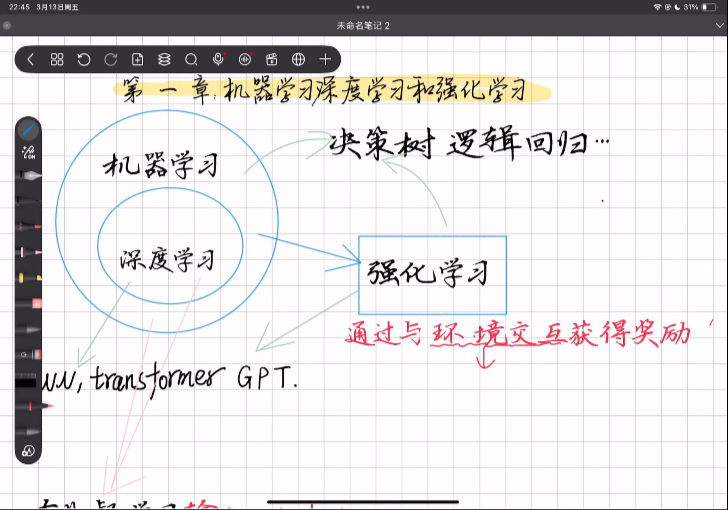Undo the last stroke
728x510 pixels.
click(84, 59)
